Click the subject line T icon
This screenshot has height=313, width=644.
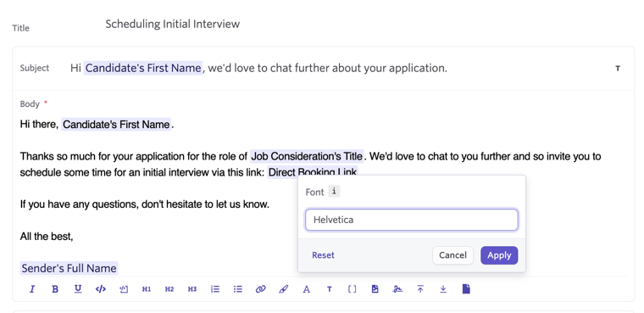618,68
